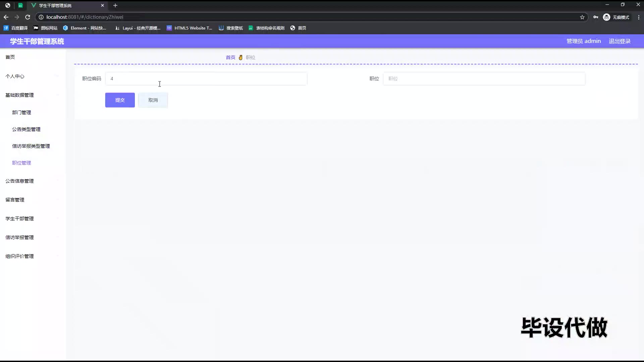The height and width of the screenshot is (362, 644).
Task: Select 信访举报类型管理 in sidebar
Action: [x=31, y=146]
